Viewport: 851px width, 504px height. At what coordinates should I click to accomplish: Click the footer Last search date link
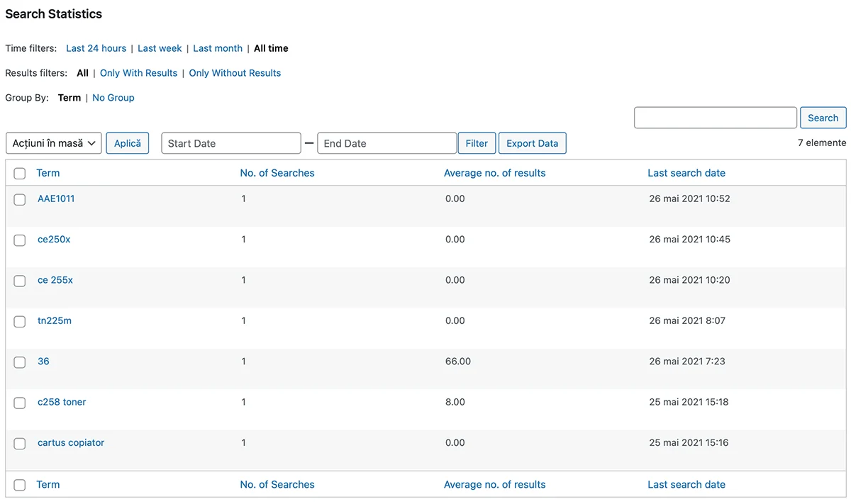pos(686,485)
